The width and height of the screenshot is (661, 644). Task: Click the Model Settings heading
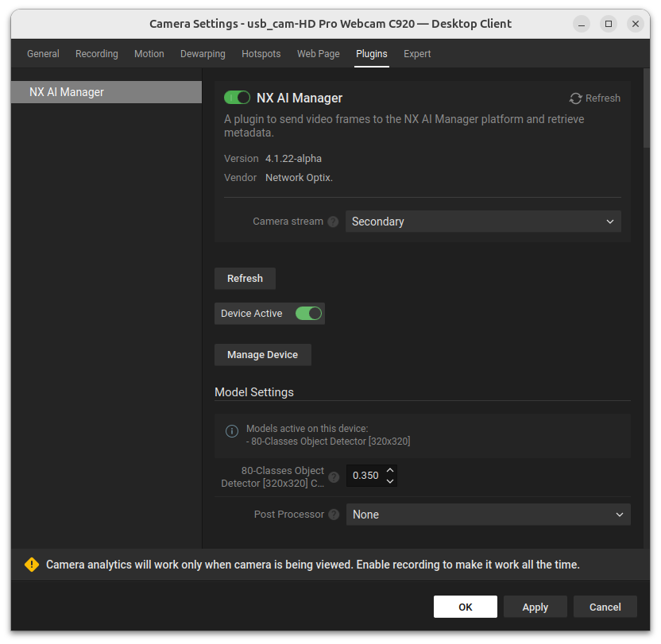pyautogui.click(x=254, y=392)
